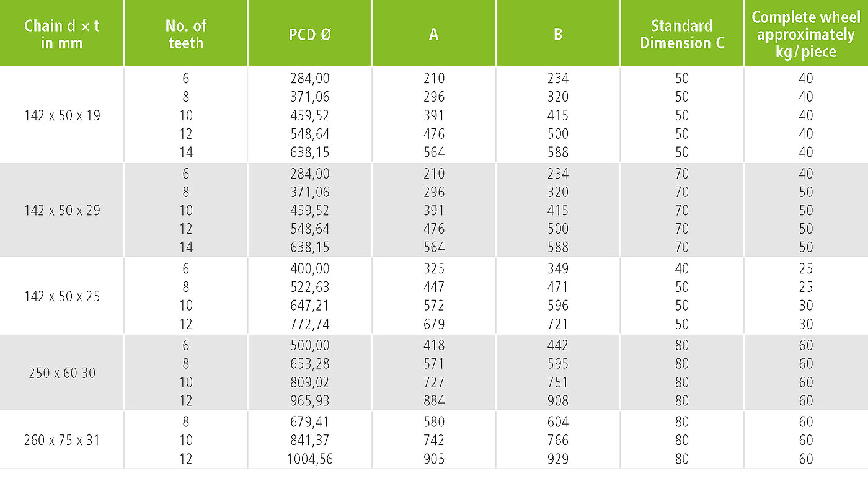Image resolution: width=868 pixels, height=494 pixels.
Task: Click the 'PCD Ø' column header
Action: [310, 35]
